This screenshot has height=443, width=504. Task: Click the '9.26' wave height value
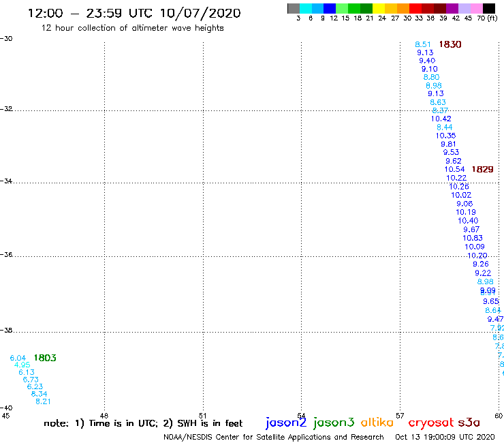pyautogui.click(x=481, y=264)
